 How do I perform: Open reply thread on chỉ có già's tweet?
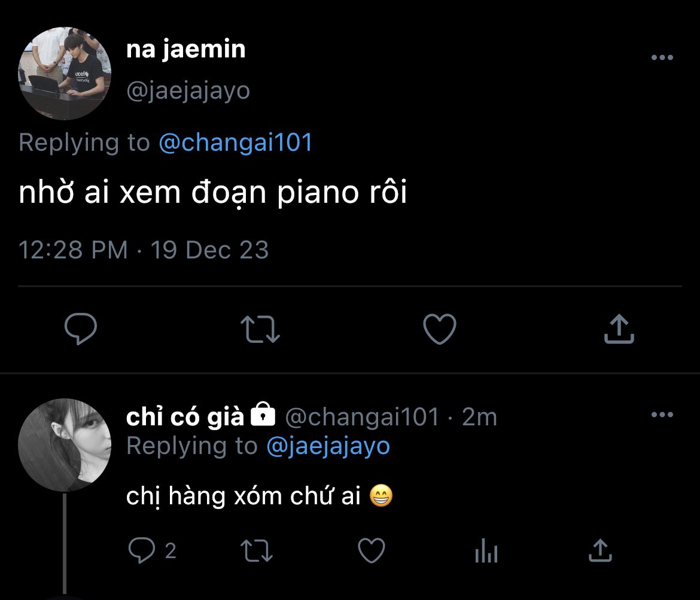click(142, 550)
